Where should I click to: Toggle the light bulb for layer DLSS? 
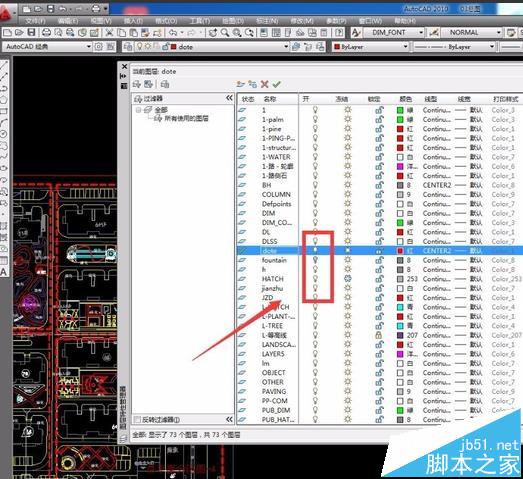click(x=315, y=241)
